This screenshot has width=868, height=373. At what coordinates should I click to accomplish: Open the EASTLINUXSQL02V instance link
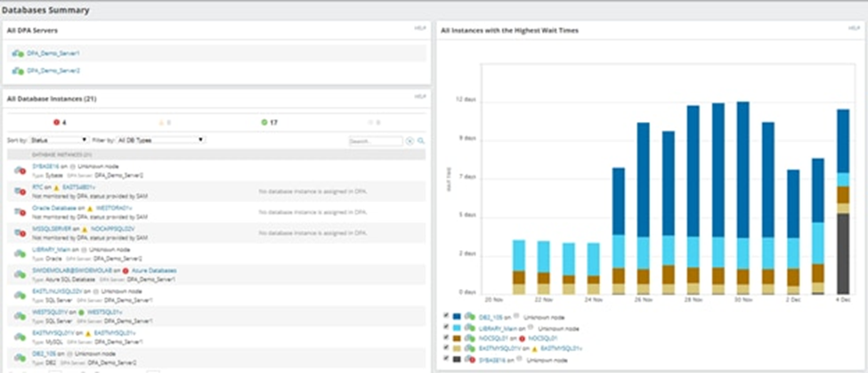point(58,291)
